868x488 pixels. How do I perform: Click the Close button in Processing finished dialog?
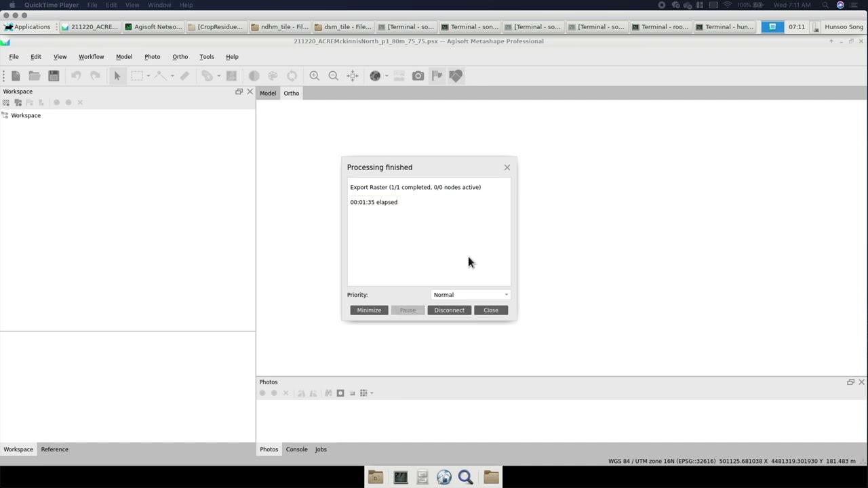pyautogui.click(x=491, y=310)
